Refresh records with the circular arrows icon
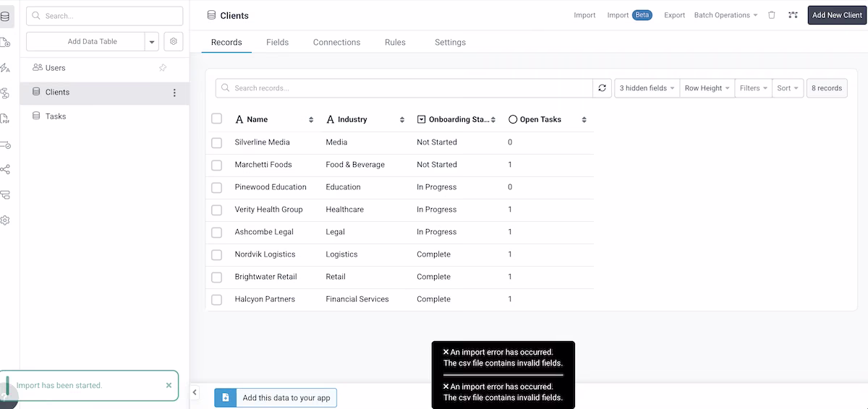The width and height of the screenshot is (868, 409). (602, 88)
